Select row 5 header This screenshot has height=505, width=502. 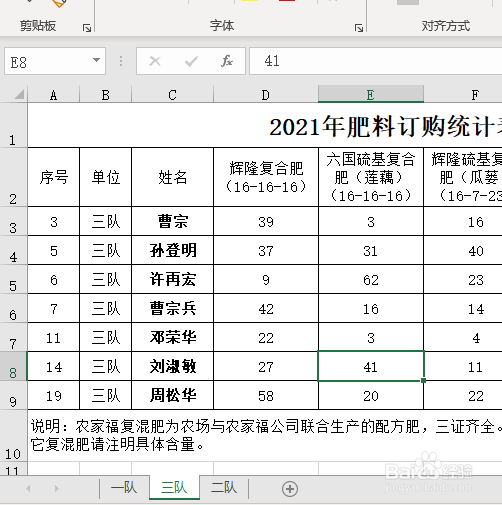[13, 279]
